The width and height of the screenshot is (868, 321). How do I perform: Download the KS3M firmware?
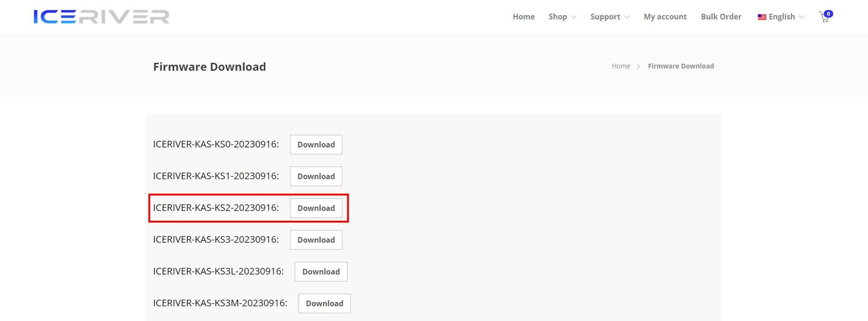pyautogui.click(x=324, y=303)
